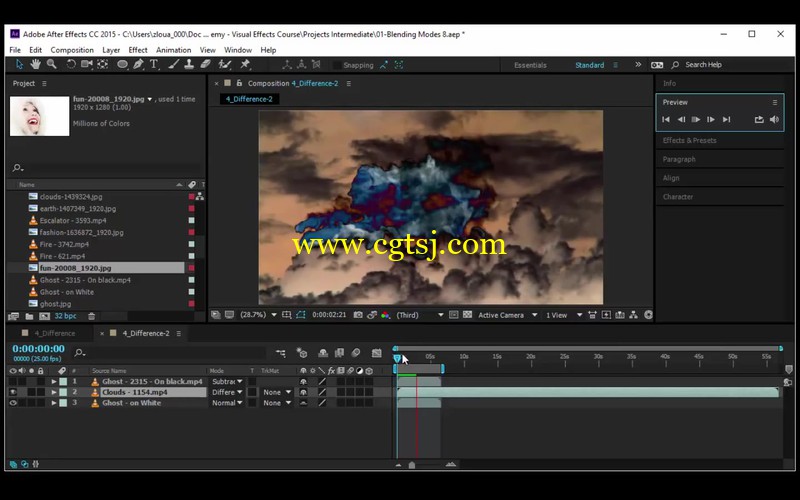The height and width of the screenshot is (500, 800).
Task: Delete selected item with trash icon
Action: 91,316
